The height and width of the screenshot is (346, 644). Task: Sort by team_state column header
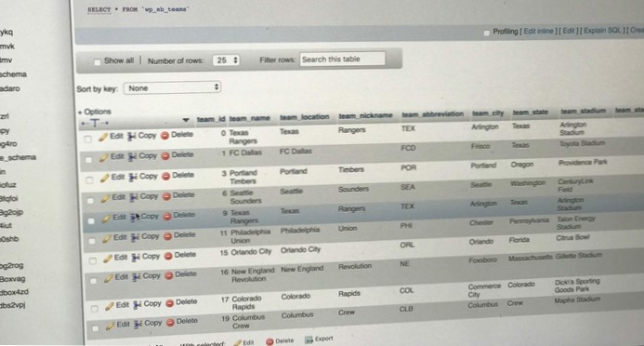[531, 113]
